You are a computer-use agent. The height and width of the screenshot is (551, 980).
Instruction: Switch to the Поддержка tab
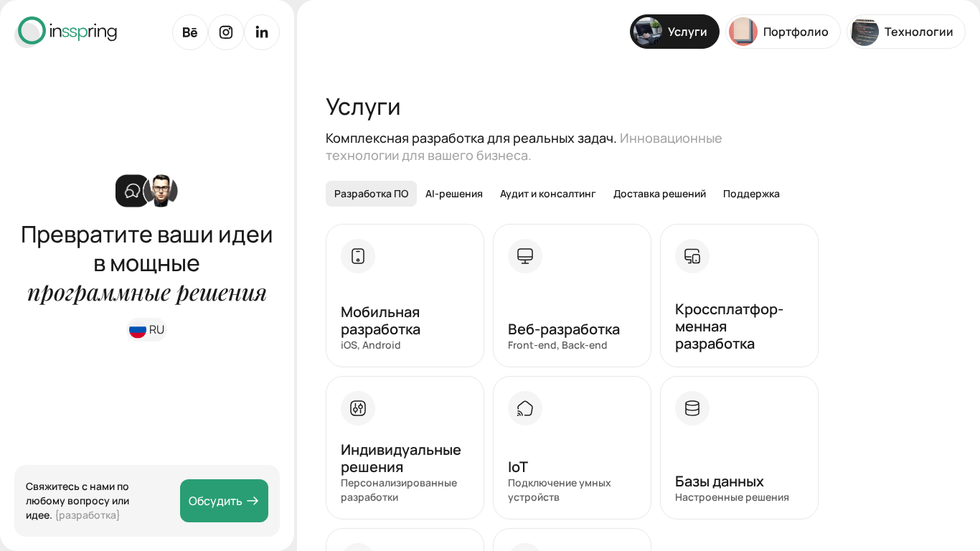pyautogui.click(x=751, y=194)
